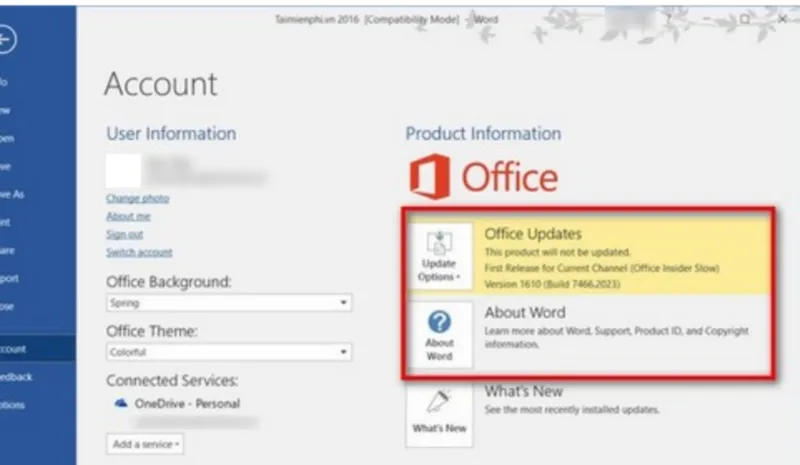Viewport: 800px width, 465px height.
Task: Click the What's New heading text
Action: (523, 391)
